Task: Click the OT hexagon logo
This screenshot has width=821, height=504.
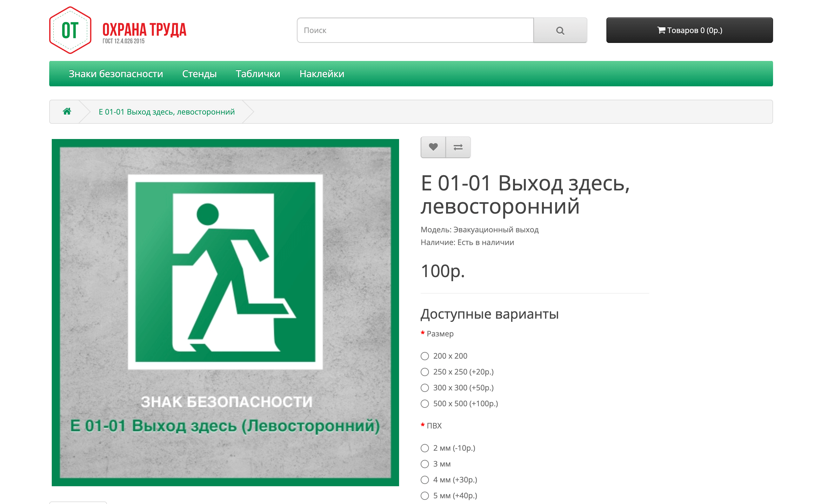Action: (x=70, y=30)
